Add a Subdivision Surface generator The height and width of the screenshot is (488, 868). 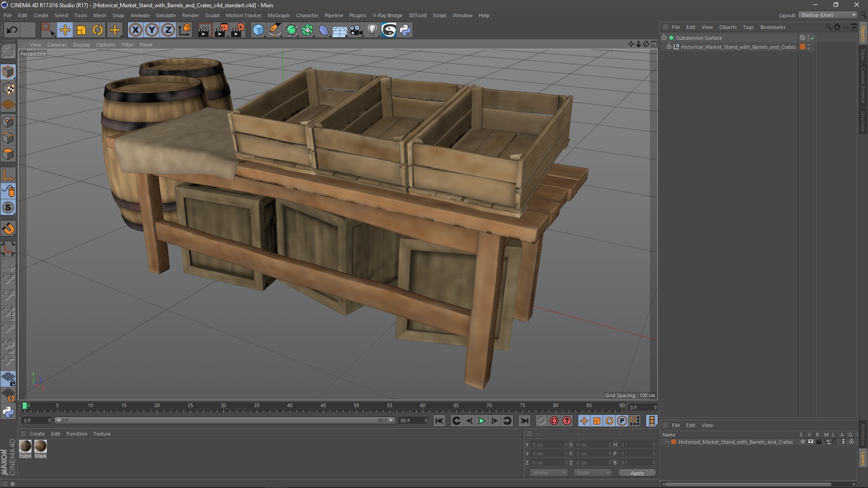(291, 30)
